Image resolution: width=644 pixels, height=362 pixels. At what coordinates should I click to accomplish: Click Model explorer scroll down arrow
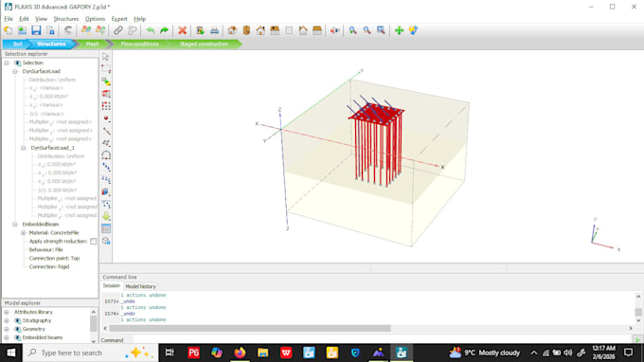94,341
